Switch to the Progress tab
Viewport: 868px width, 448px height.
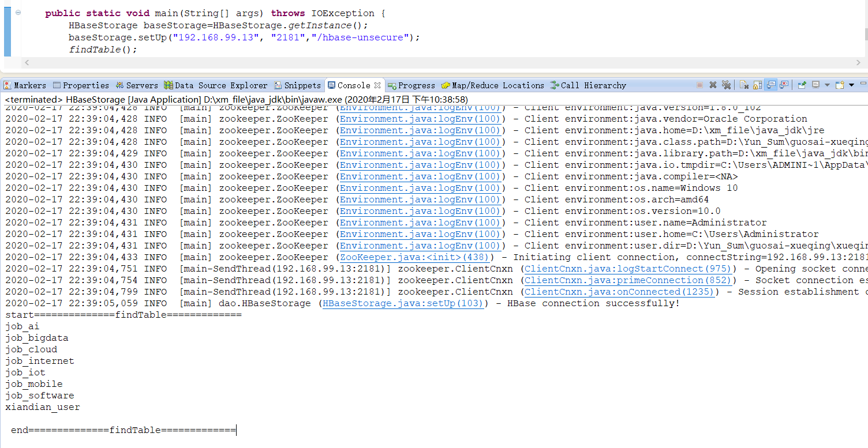click(x=411, y=85)
